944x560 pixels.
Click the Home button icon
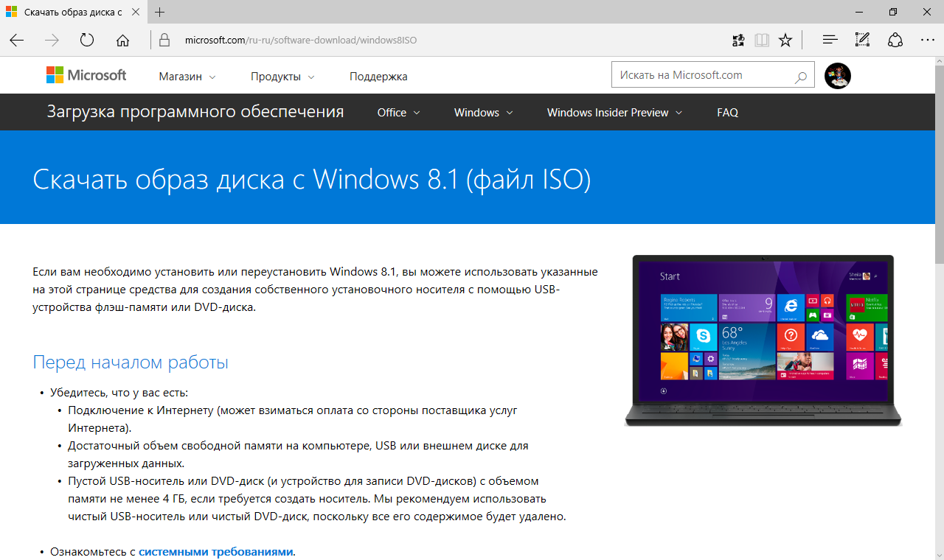(122, 40)
